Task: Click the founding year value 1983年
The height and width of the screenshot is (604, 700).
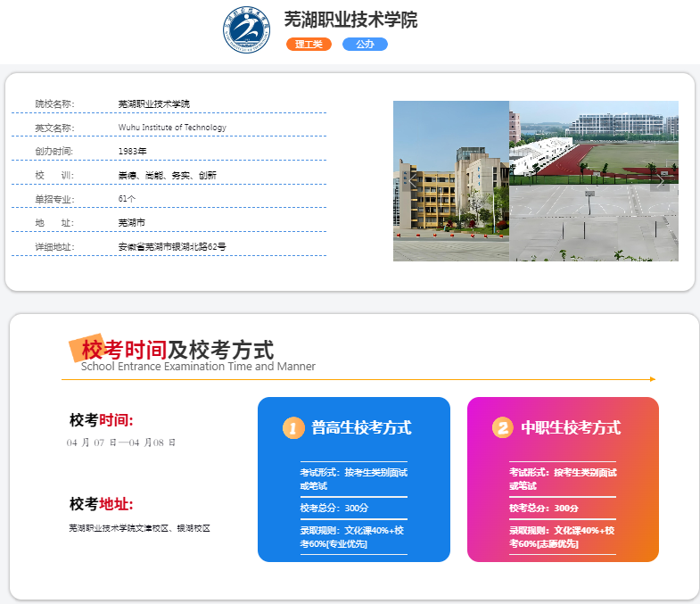Action: 132,152
